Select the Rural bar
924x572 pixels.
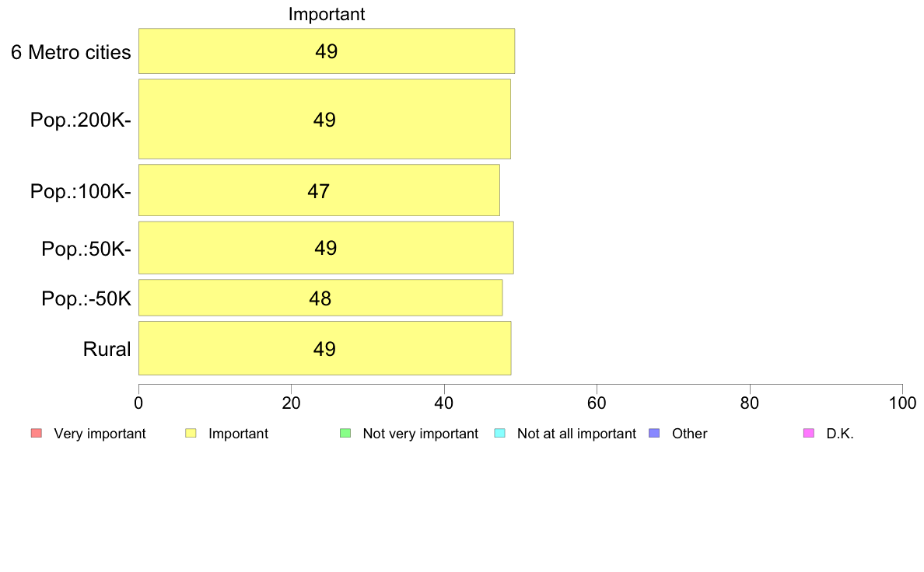[324, 348]
